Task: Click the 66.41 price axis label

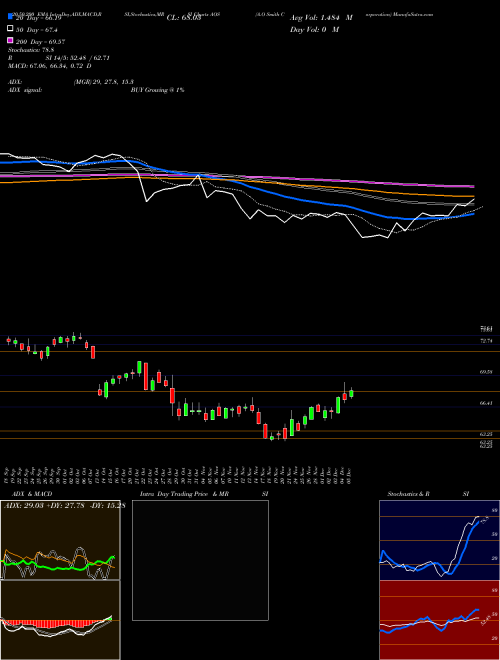Action: pyautogui.click(x=486, y=403)
